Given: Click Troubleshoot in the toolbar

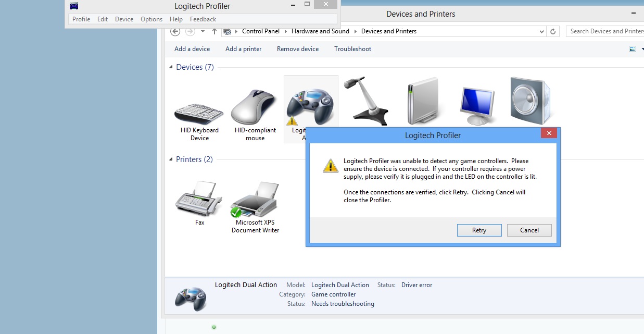Looking at the screenshot, I should pos(353,49).
